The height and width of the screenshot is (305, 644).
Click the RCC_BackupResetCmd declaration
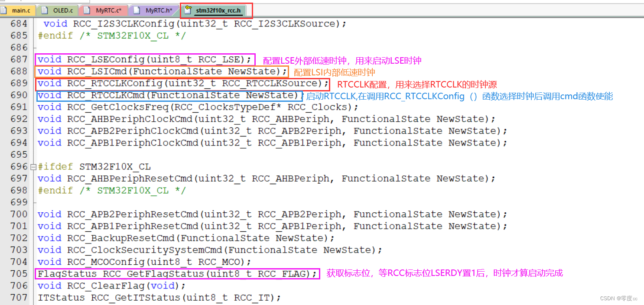(186, 238)
